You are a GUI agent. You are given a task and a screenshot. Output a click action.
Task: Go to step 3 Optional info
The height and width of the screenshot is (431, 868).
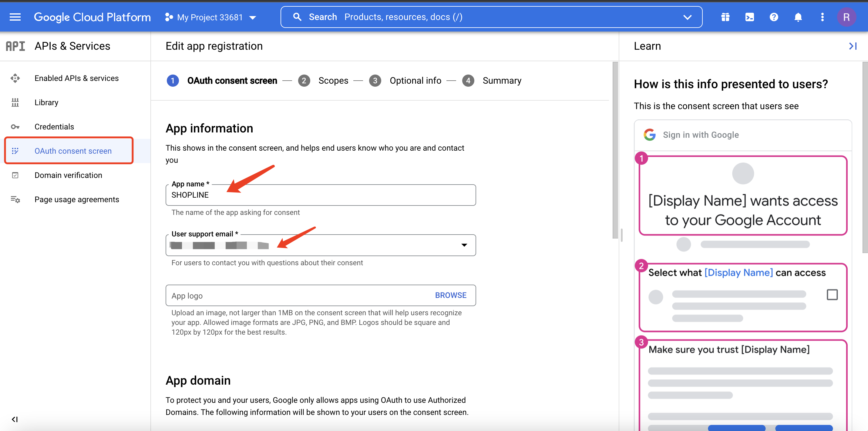405,81
